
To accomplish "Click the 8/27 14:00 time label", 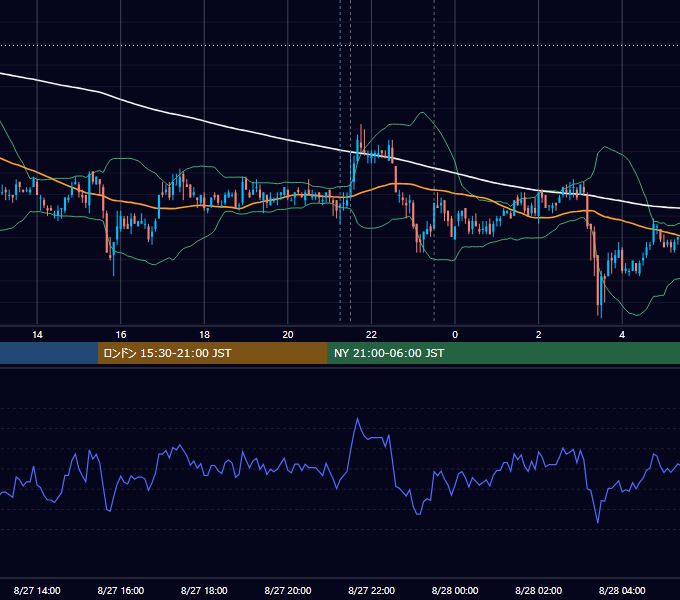I will coord(37,590).
